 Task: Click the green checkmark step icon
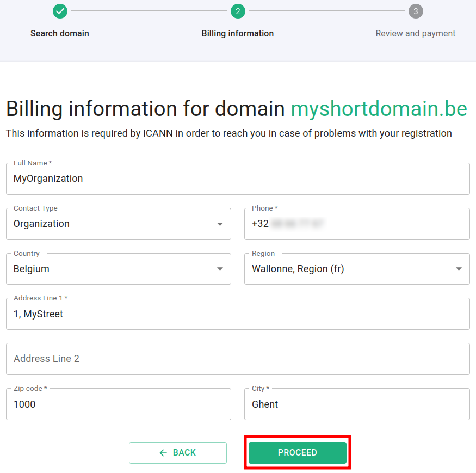pos(60,11)
